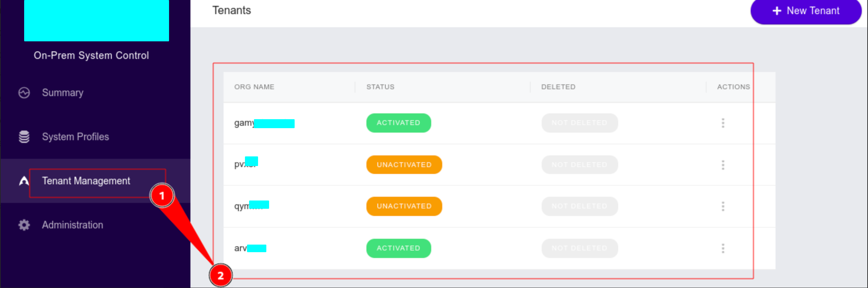
Task: Click the ACTIVATED badge for arv tenant
Action: pyautogui.click(x=398, y=248)
